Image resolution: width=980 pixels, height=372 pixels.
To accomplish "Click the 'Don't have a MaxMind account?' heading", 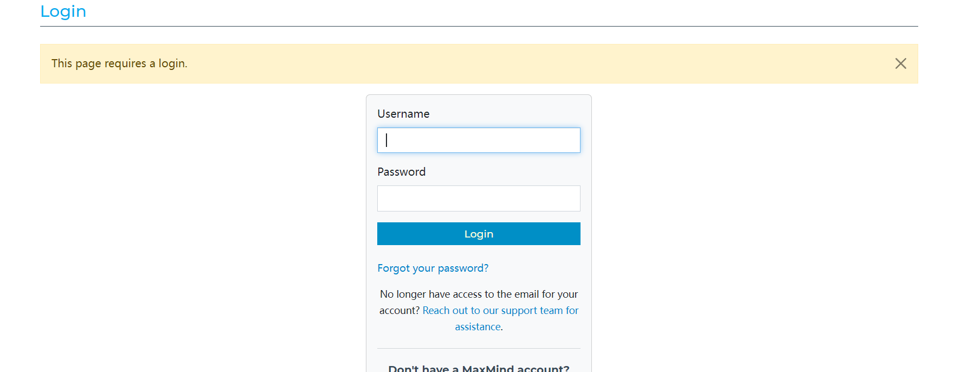I will click(479, 368).
